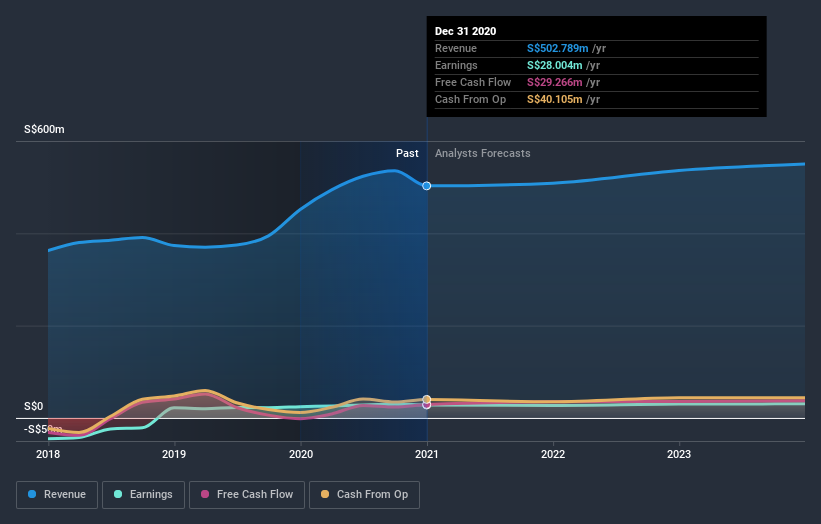
Task: Toggle the Revenue legend button
Action: (57, 495)
